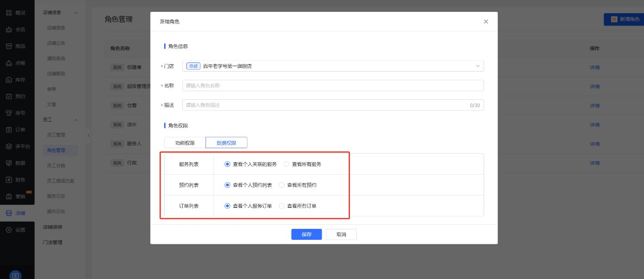The width and height of the screenshot is (644, 279).
Task: Select the 商品 products icon
Action: 9,46
